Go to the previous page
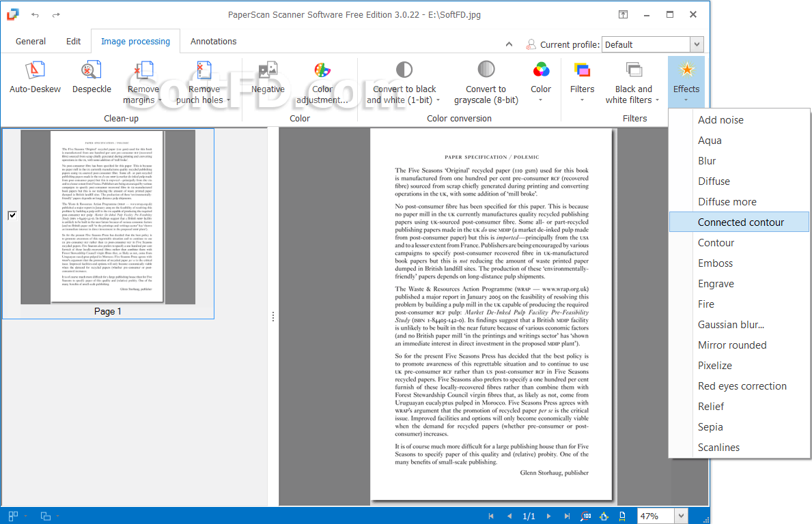Viewport: 812px width, 524px height. tap(509, 516)
